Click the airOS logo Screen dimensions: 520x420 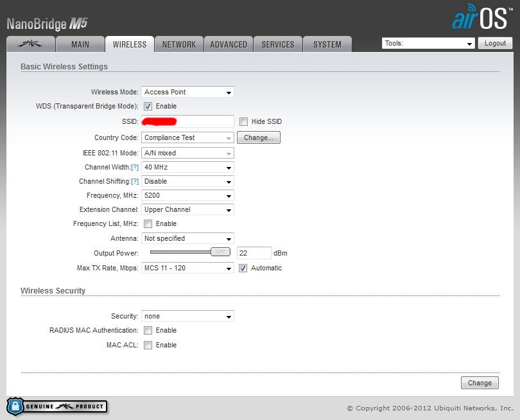tap(481, 17)
